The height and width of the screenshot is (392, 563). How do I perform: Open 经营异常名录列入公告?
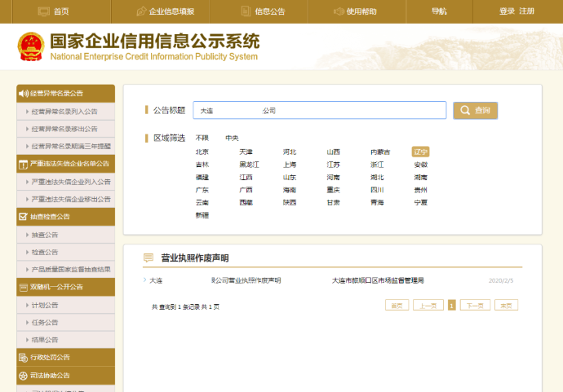(x=66, y=112)
